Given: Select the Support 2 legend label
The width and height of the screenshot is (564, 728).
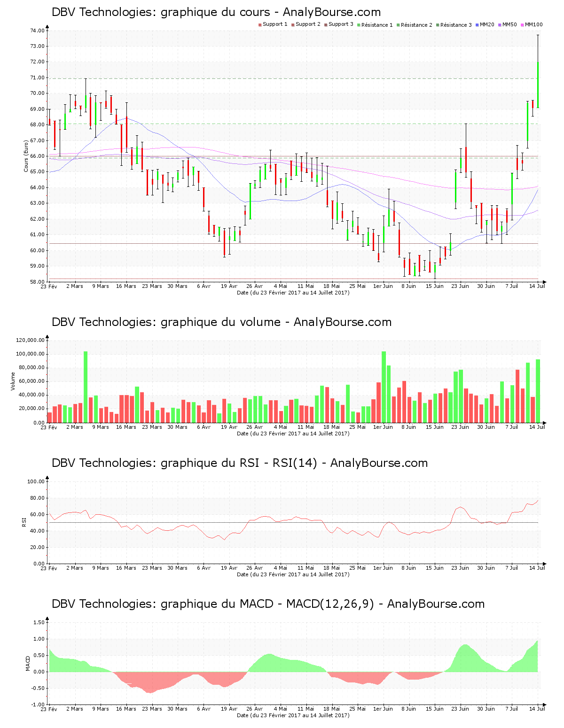Looking at the screenshot, I should [308, 24].
